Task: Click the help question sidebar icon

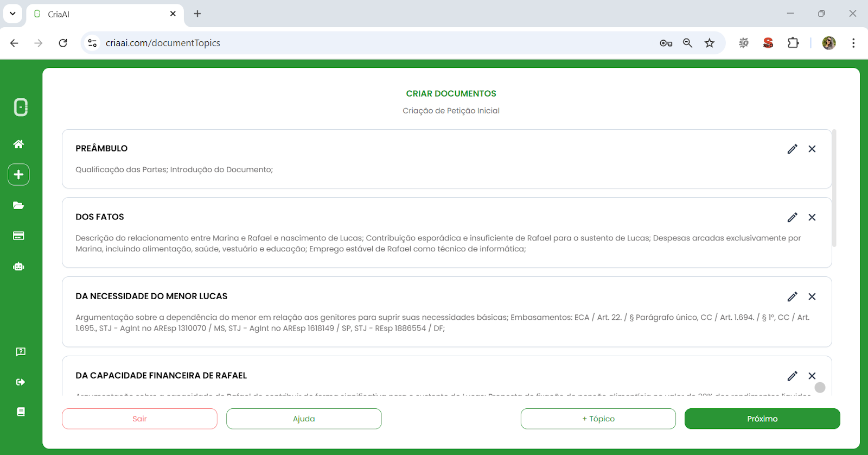Action: 21,352
